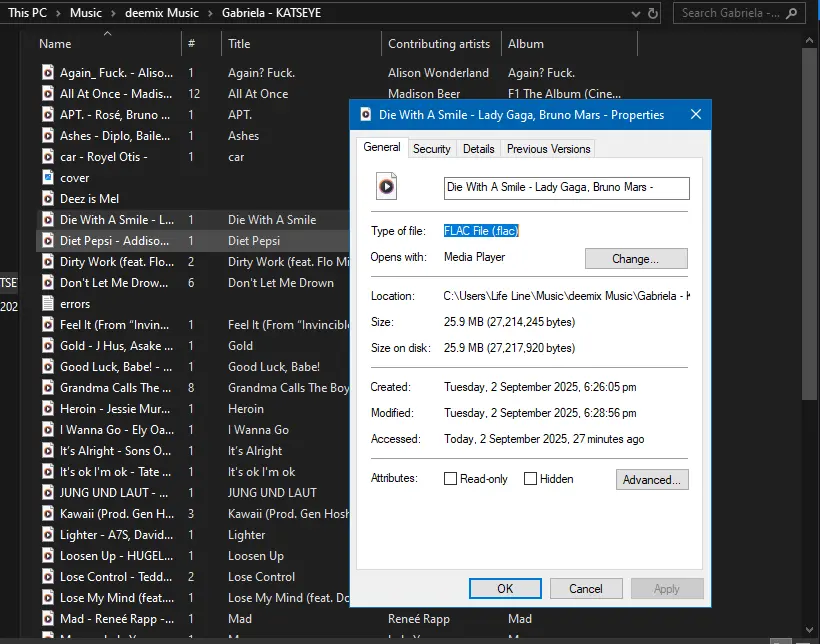The width and height of the screenshot is (820, 644).
Task: Click the large file icon in Properties dialog
Action: click(386, 186)
